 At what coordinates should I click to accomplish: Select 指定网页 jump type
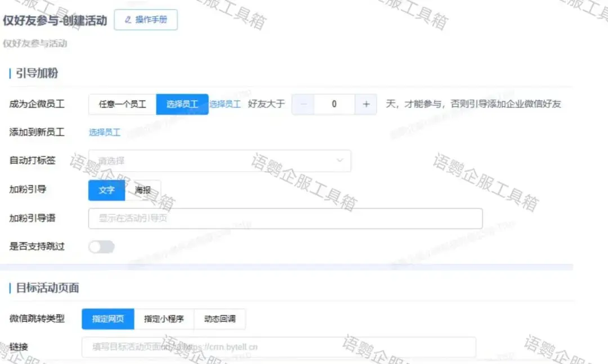tap(108, 319)
